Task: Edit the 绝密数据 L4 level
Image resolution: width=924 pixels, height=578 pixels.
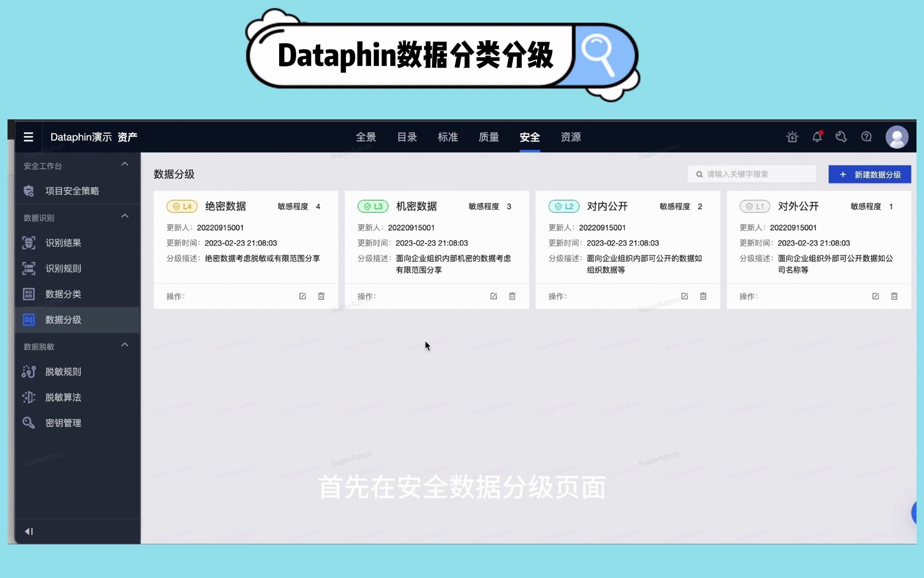Action: tap(303, 296)
